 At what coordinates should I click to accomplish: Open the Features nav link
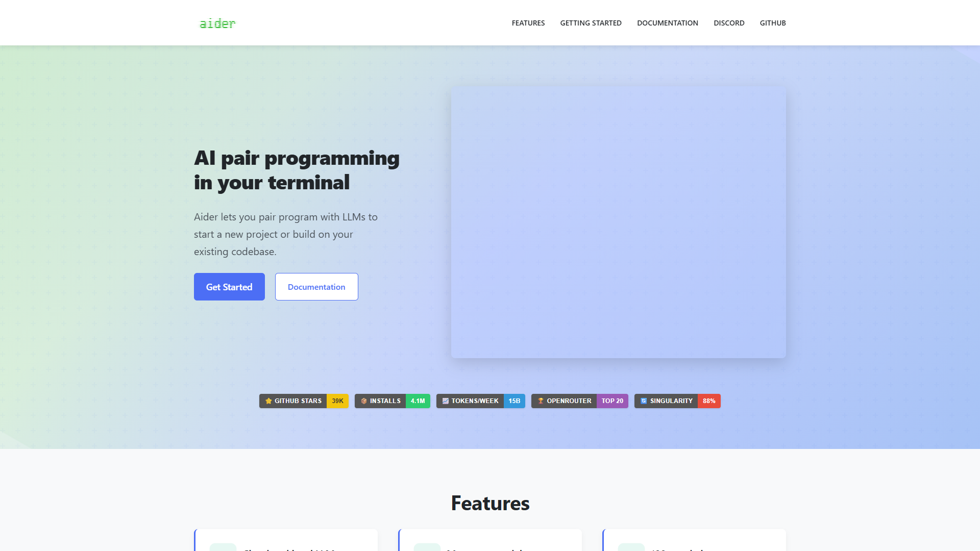[x=528, y=23]
